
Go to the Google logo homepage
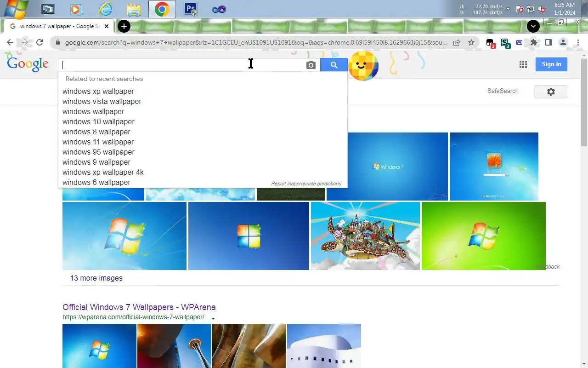pos(28,64)
